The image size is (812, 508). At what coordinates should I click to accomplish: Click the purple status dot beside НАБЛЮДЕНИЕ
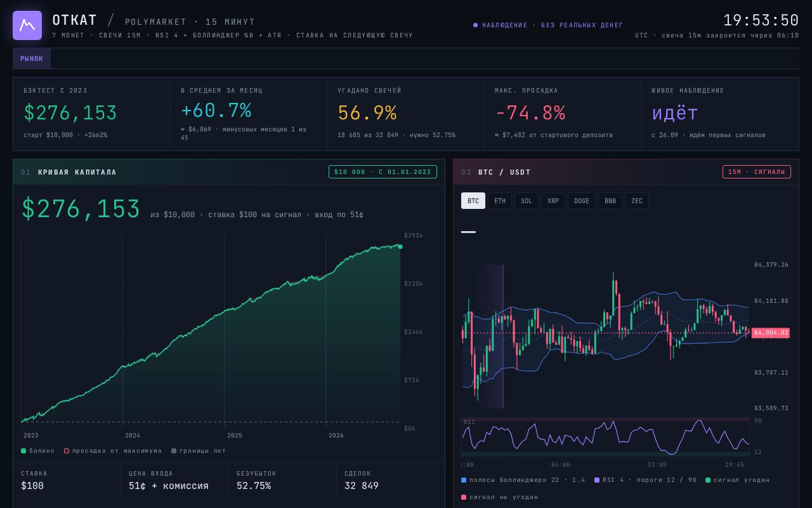point(475,25)
